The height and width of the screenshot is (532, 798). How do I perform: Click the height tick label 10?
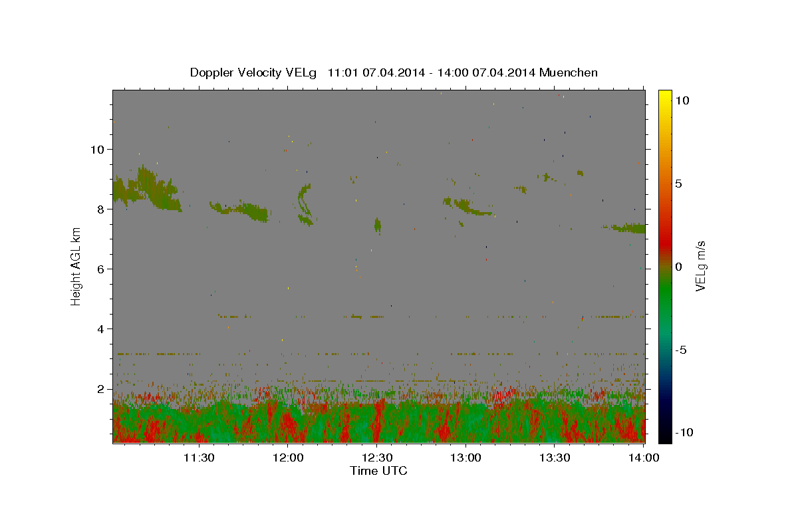coord(97,149)
